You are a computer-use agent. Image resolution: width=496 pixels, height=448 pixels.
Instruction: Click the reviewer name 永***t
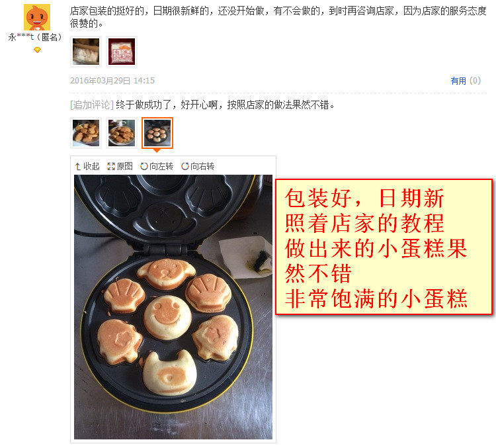(21, 37)
